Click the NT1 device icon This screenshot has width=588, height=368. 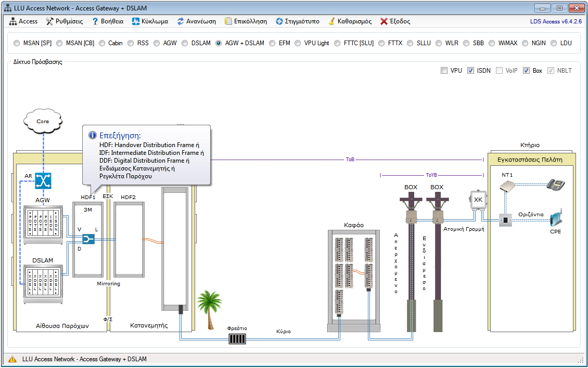[x=507, y=187]
